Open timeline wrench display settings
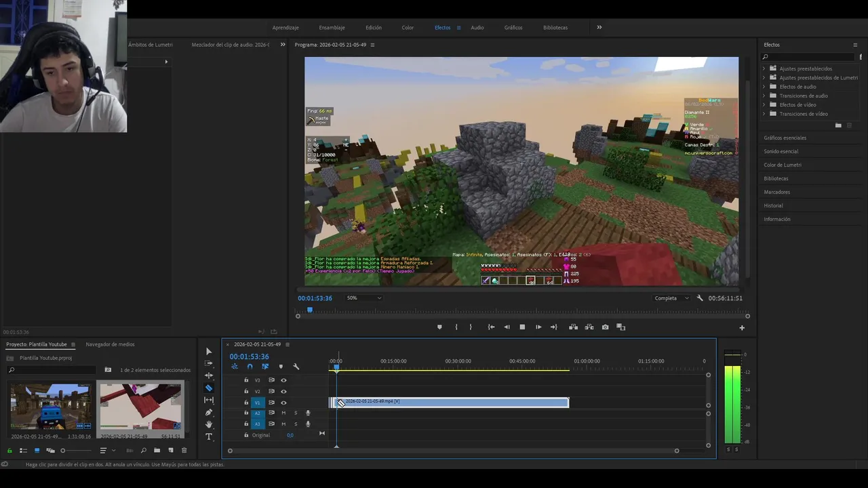 coord(296,367)
